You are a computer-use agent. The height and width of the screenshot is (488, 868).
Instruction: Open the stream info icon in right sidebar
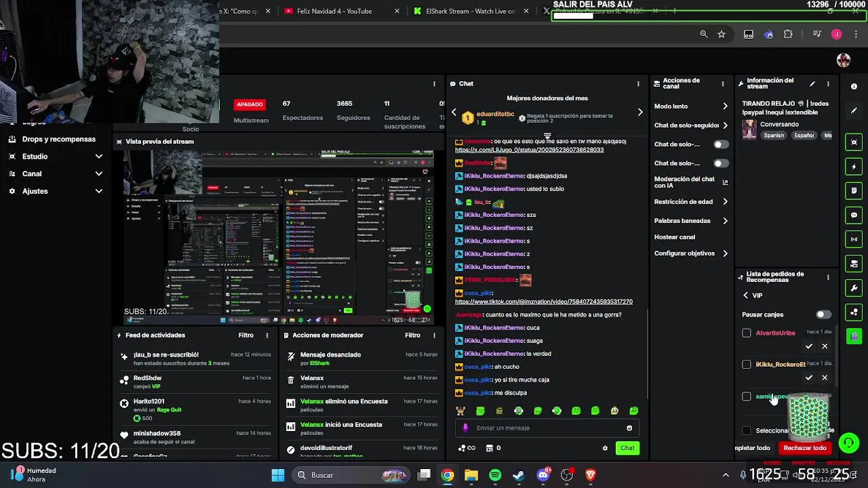854,86
